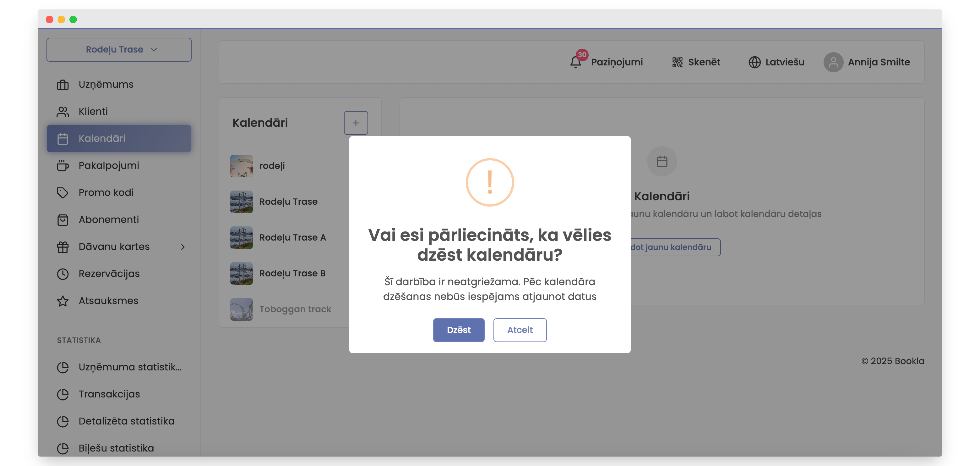Image resolution: width=980 pixels, height=466 pixels.
Task: Open Pakalpojumi using its cup icon
Action: [63, 166]
